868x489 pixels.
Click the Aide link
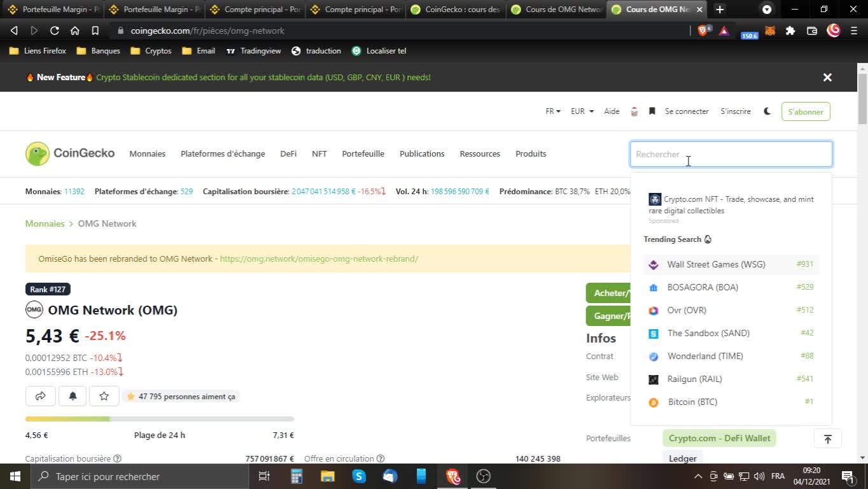tap(612, 111)
